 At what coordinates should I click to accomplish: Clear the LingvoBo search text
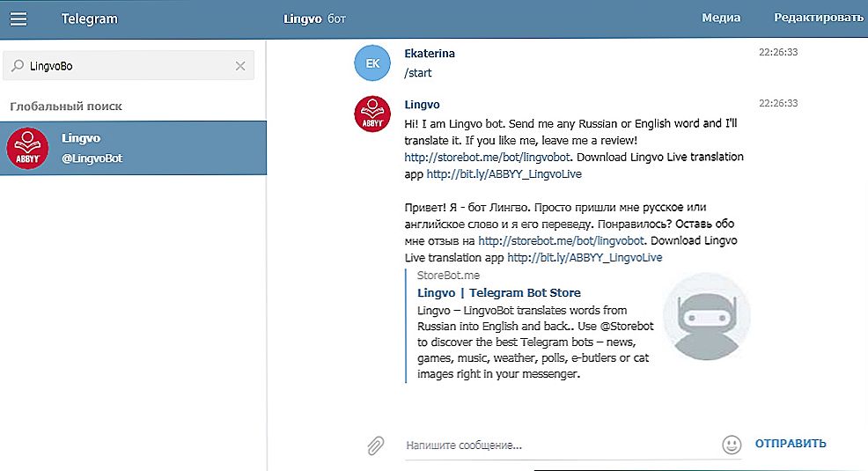240,66
